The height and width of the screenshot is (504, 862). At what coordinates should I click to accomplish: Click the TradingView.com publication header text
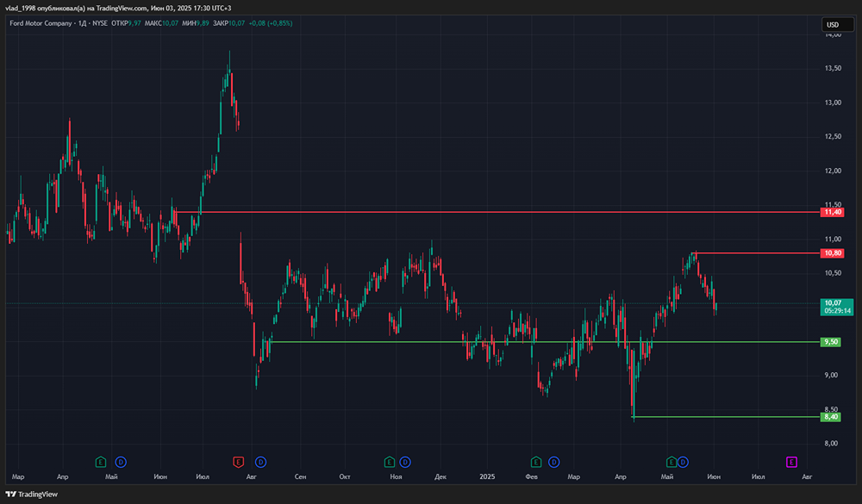116,8
